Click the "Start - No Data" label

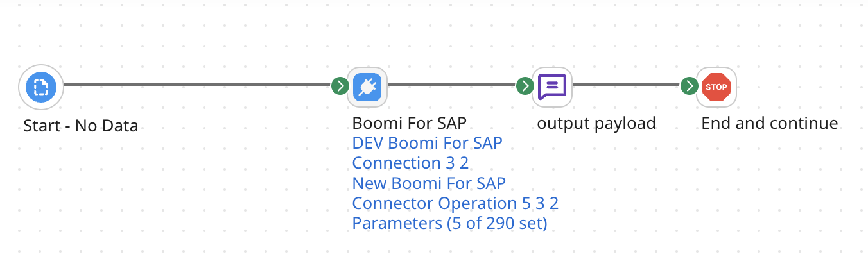tap(81, 126)
